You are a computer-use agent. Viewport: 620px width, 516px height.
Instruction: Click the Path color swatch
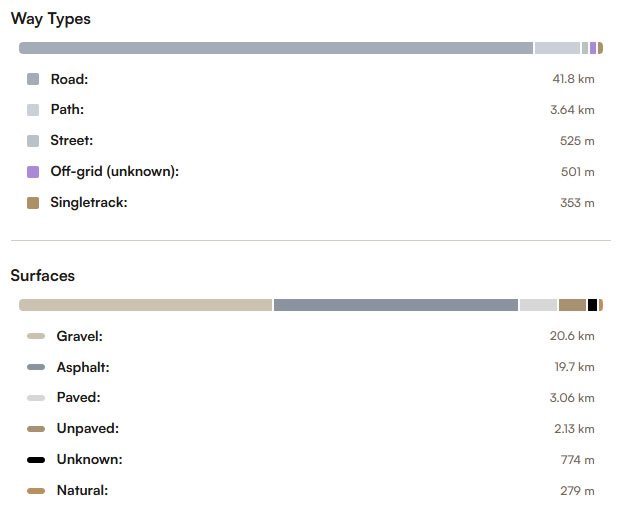coord(33,110)
